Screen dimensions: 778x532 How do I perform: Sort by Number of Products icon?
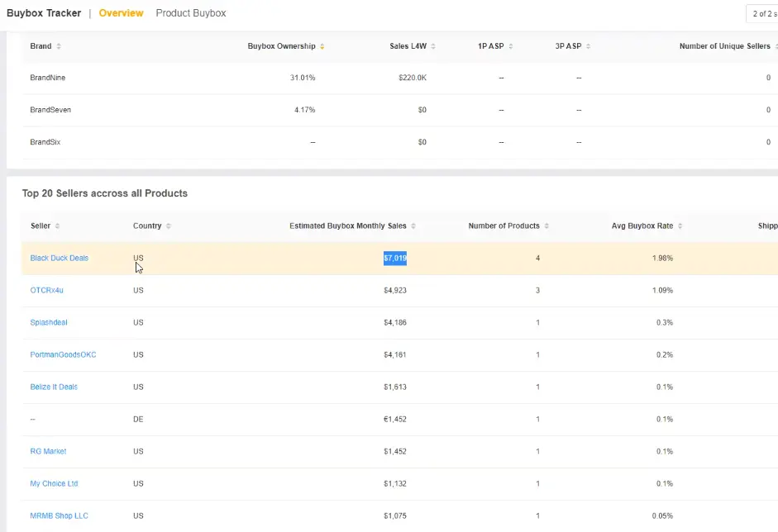pyautogui.click(x=547, y=226)
